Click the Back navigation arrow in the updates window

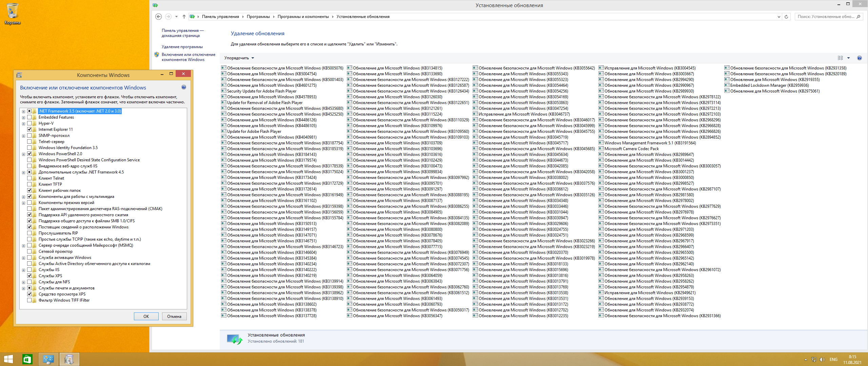(x=158, y=16)
